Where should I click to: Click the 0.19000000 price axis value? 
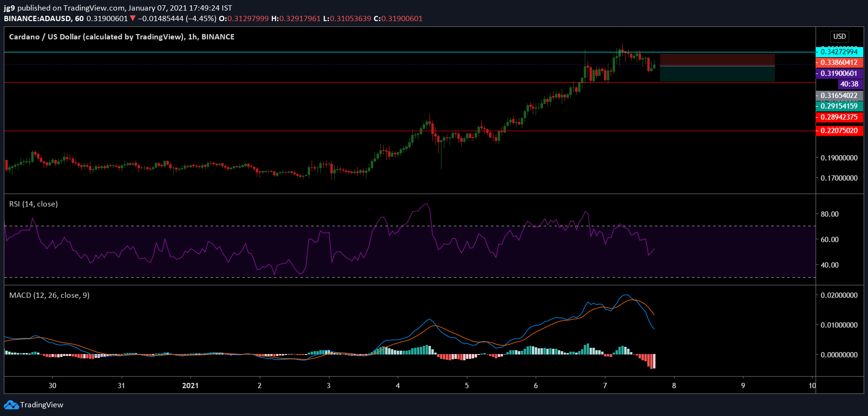(x=839, y=158)
